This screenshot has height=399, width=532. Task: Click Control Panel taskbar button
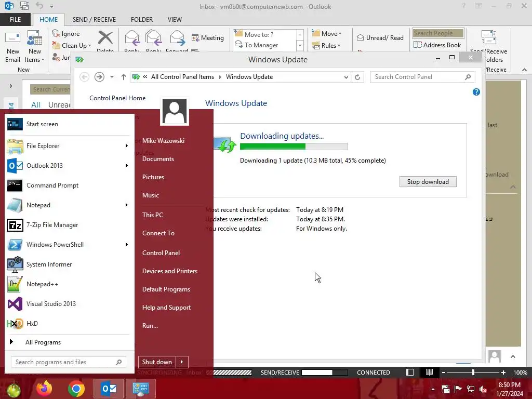point(140,389)
